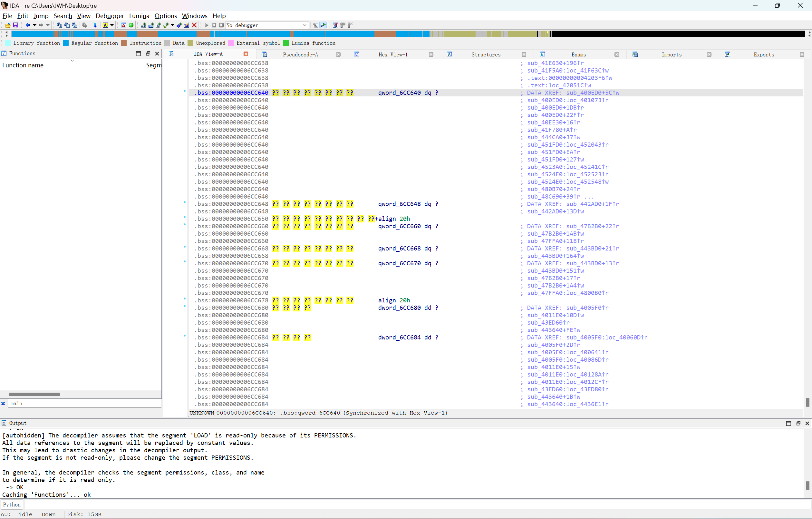Click the pencil edit toolbar icon
812x519 pixels.
tap(187, 25)
